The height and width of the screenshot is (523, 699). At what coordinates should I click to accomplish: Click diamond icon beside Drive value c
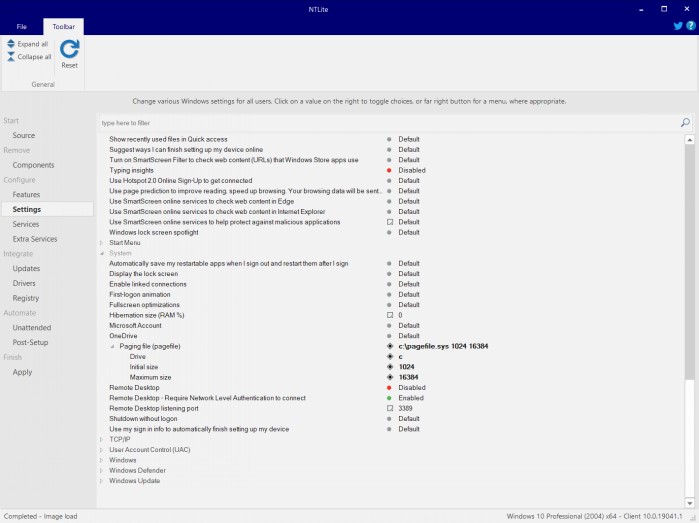(x=390, y=357)
